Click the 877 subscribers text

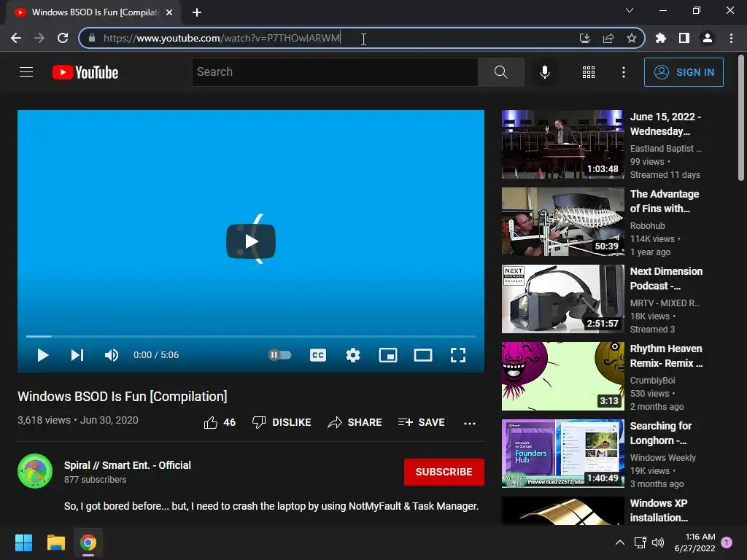coord(96,480)
